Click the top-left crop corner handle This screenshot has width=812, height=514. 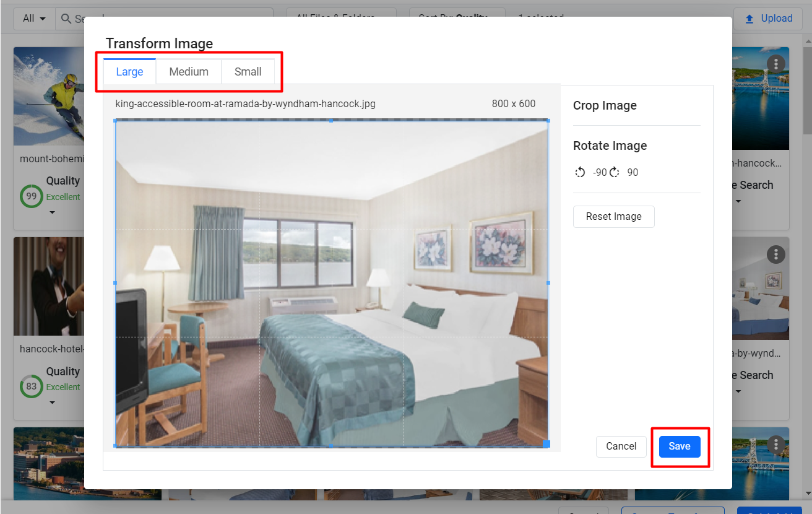(x=116, y=121)
